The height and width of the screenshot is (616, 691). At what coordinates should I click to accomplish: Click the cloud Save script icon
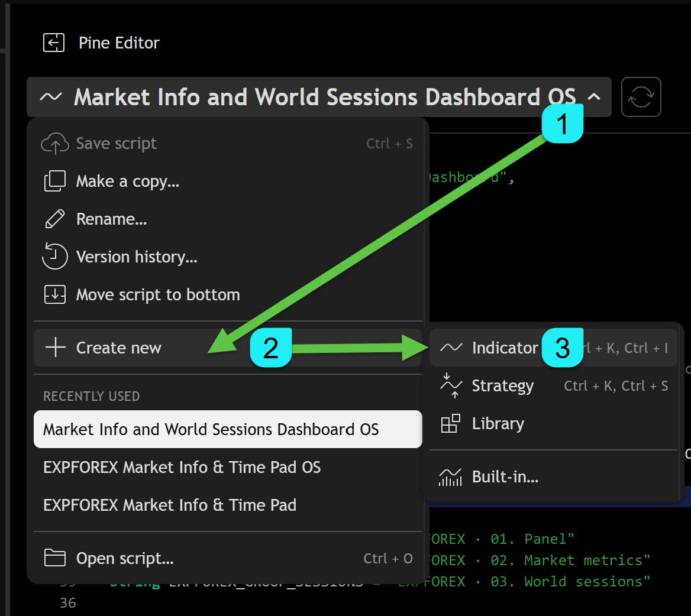coord(55,144)
